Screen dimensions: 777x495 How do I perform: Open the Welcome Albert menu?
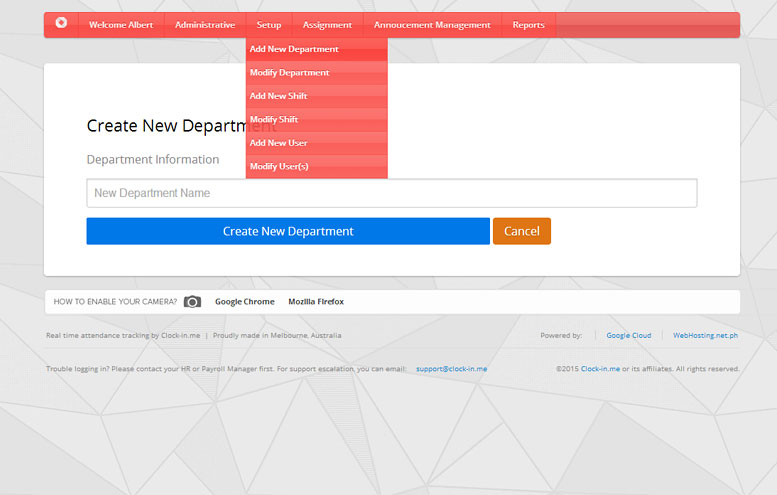121,25
